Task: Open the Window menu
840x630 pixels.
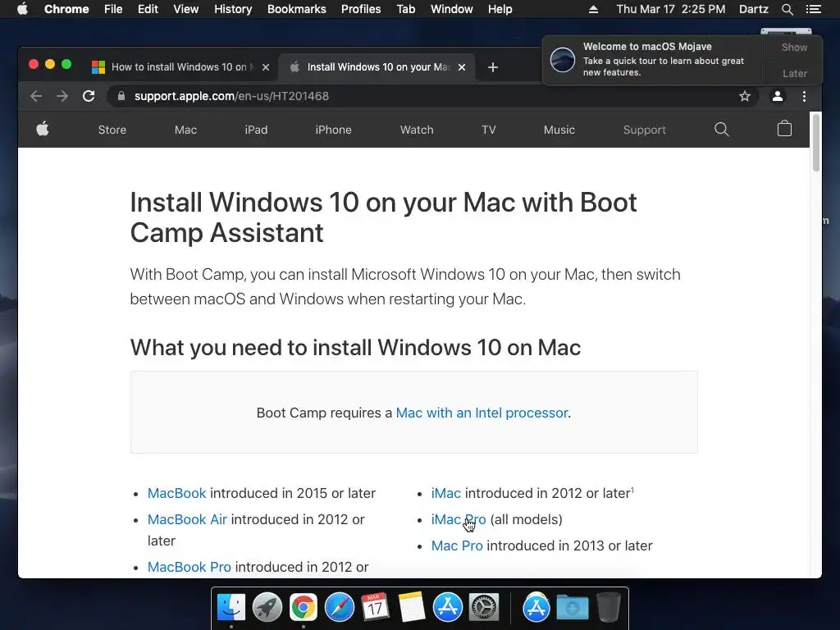Action: [x=452, y=9]
